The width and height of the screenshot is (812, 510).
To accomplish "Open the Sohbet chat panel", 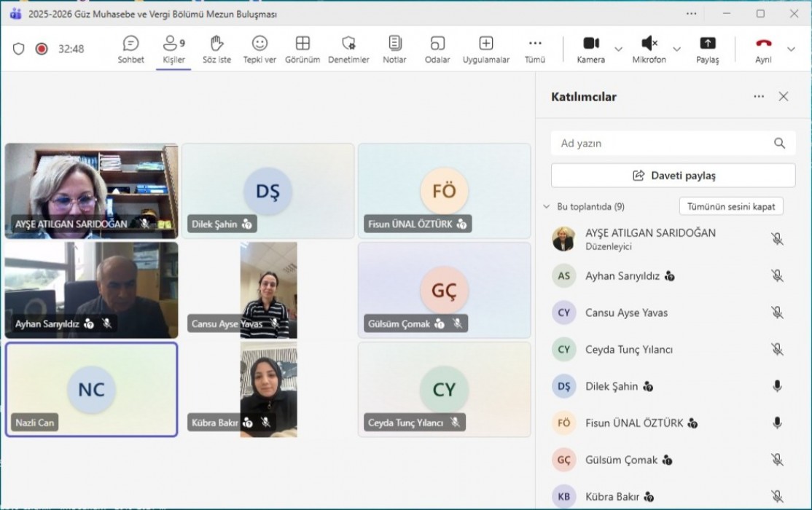I will pos(130,49).
